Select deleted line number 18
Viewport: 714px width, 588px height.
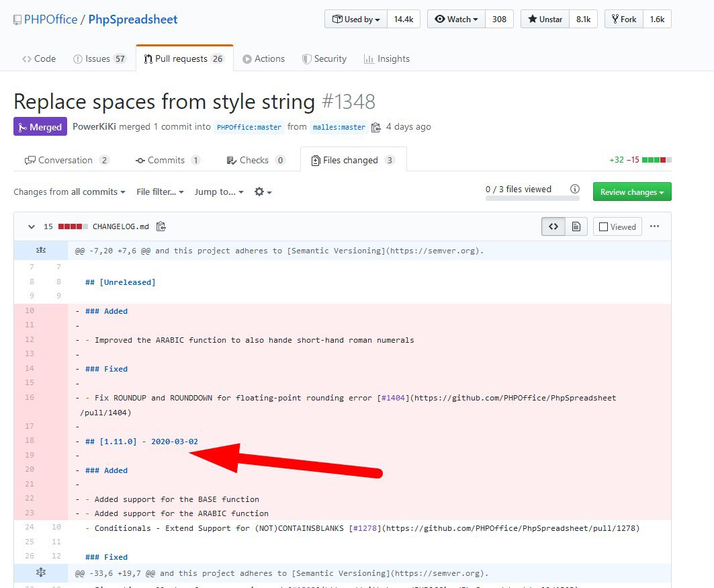point(30,440)
